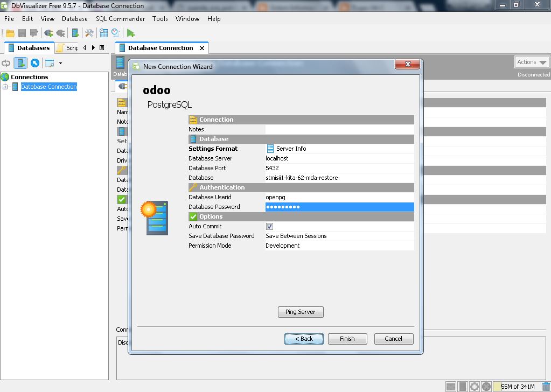This screenshot has width=551, height=392.
Task: Open the Help menu
Action: click(214, 19)
